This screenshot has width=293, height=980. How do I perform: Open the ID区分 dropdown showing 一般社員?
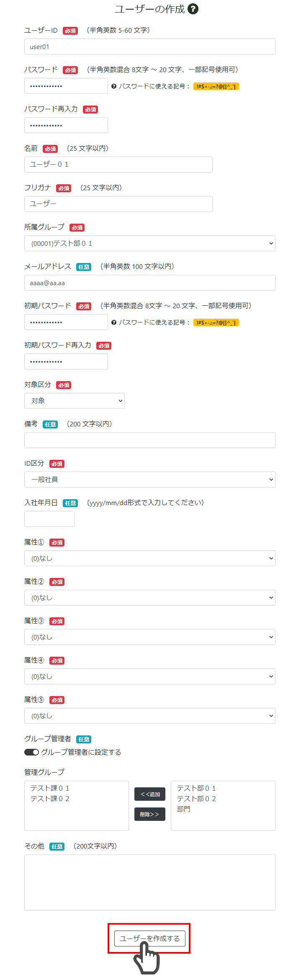point(150,480)
